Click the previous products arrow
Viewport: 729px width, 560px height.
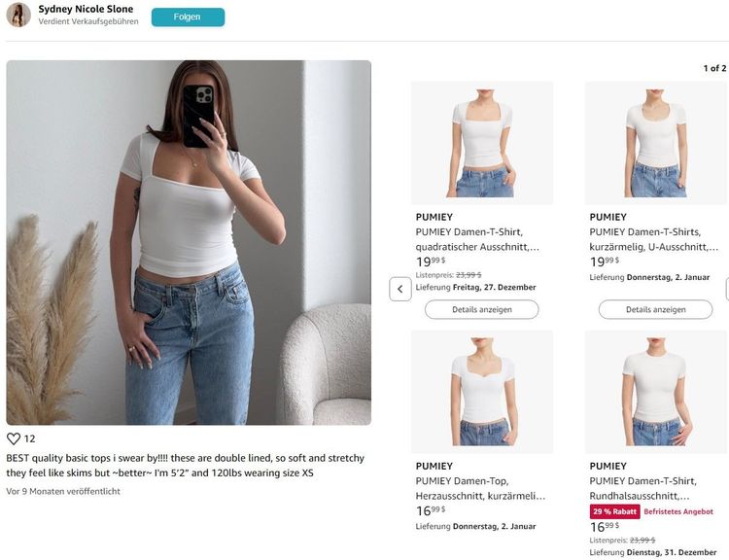tap(400, 289)
